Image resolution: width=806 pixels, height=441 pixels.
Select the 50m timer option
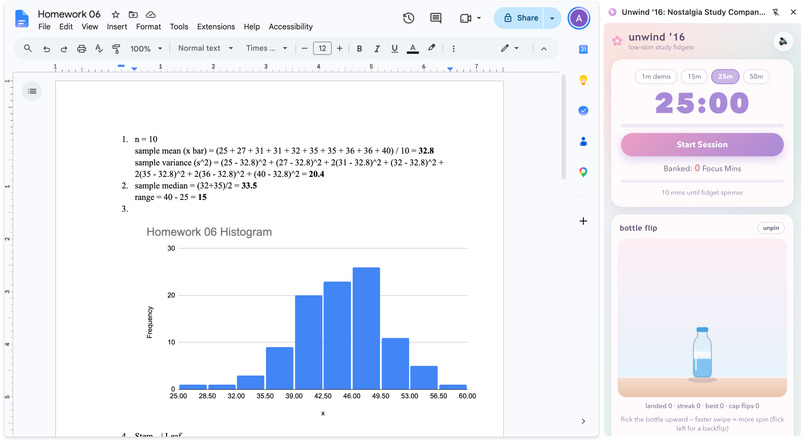pyautogui.click(x=756, y=77)
